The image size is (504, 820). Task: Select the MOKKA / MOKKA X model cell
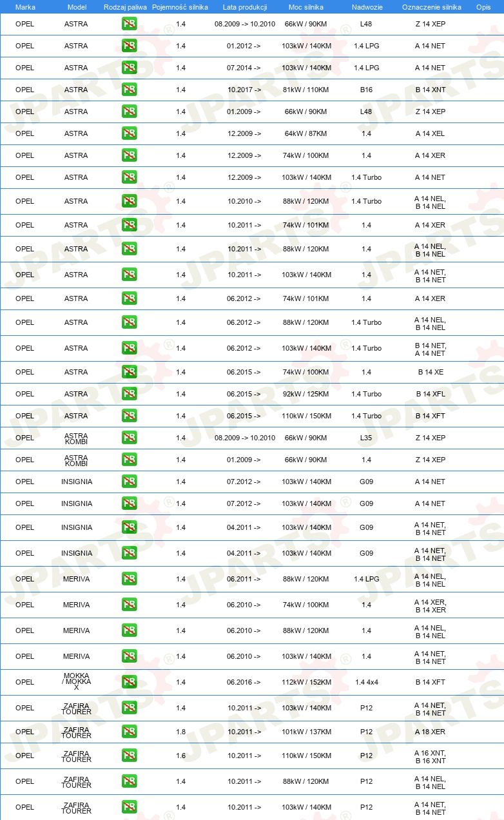[77, 682]
